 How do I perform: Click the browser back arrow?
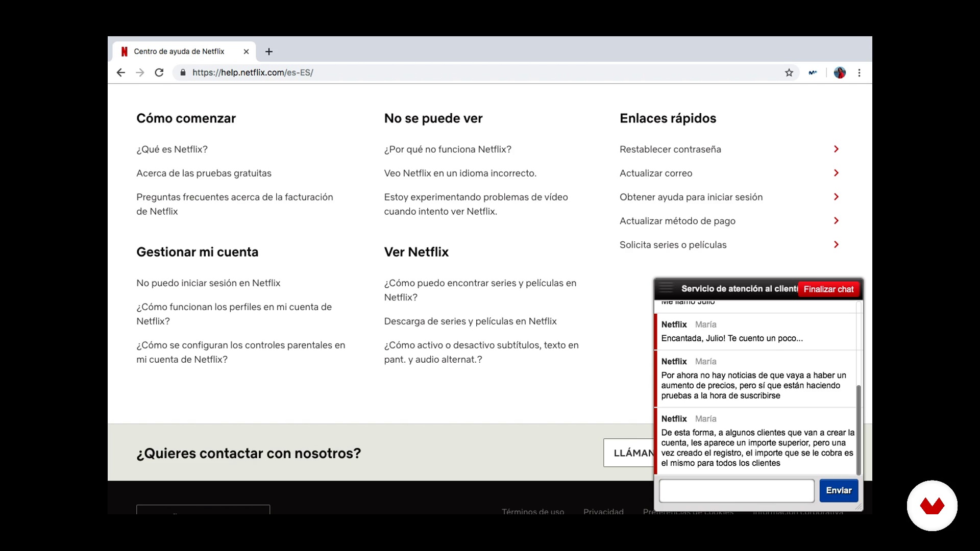(x=121, y=72)
